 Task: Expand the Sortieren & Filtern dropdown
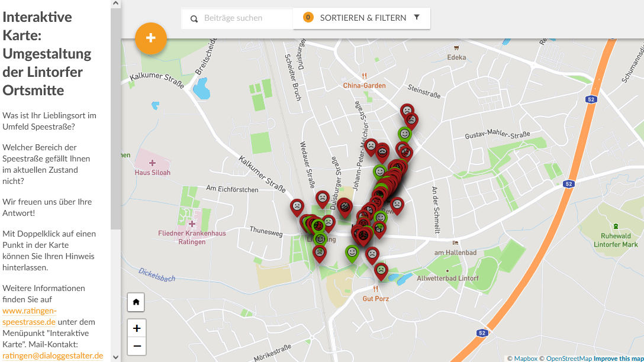click(x=363, y=18)
